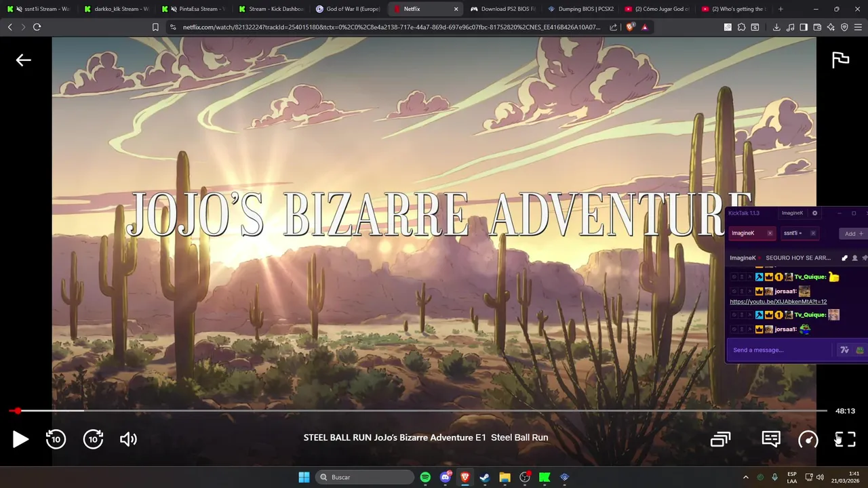Open Steam from the taskbar
The image size is (868, 488).
[x=485, y=477]
